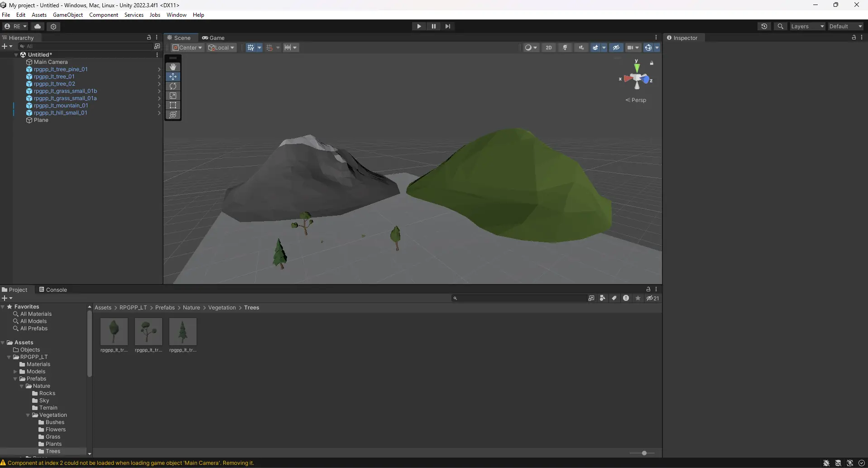868x468 pixels.
Task: Click Play button
Action: [x=419, y=26]
